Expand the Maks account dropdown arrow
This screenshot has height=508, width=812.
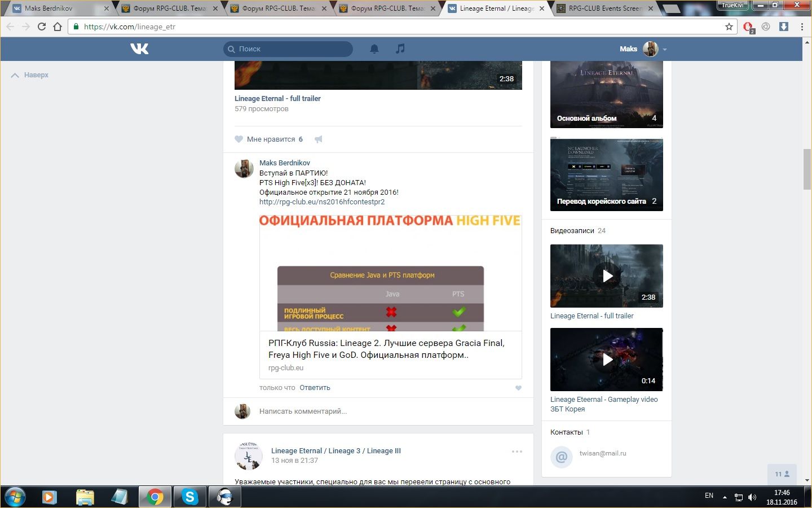pos(665,50)
